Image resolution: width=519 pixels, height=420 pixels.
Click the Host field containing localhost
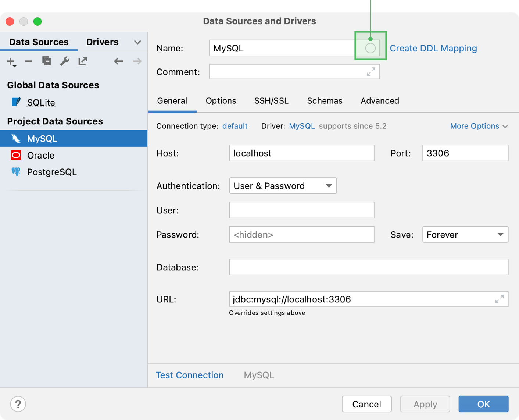[x=302, y=153]
